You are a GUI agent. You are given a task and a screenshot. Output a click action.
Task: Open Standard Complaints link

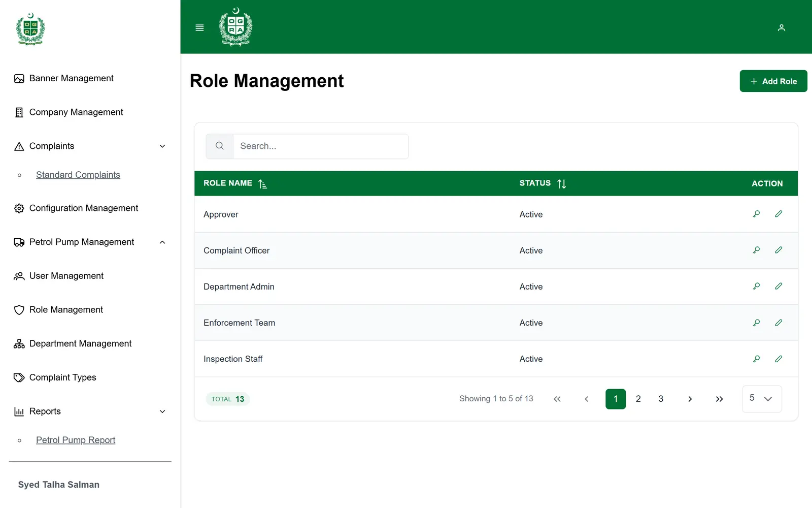78,175
